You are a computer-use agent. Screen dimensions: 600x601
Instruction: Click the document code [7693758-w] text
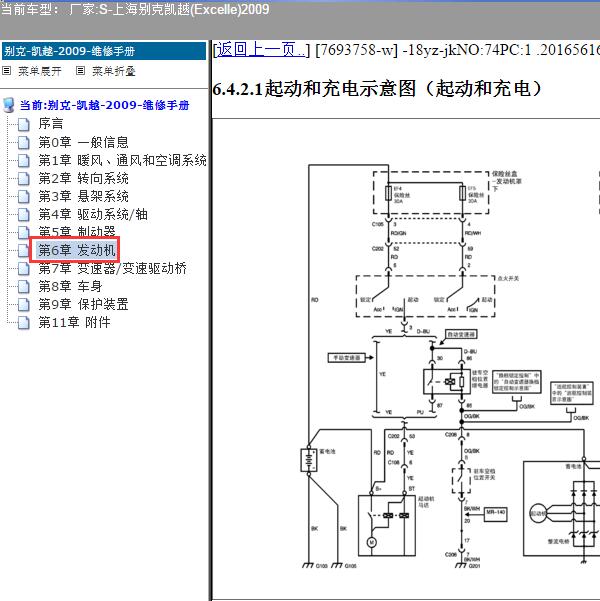tap(356, 50)
